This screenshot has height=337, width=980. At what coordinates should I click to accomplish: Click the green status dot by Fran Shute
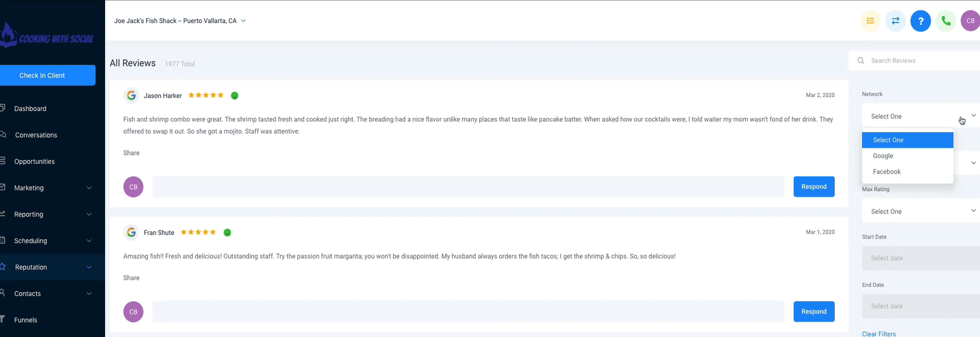click(x=228, y=232)
